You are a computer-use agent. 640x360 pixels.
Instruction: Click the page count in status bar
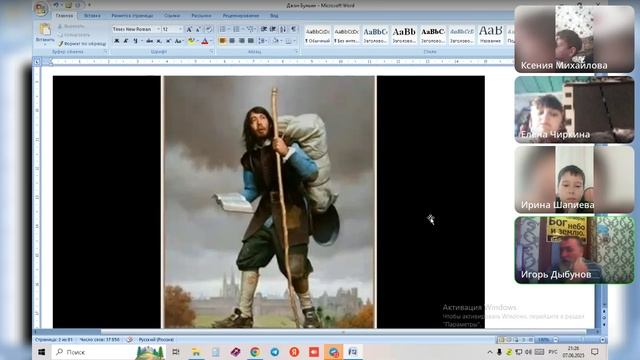point(53,340)
